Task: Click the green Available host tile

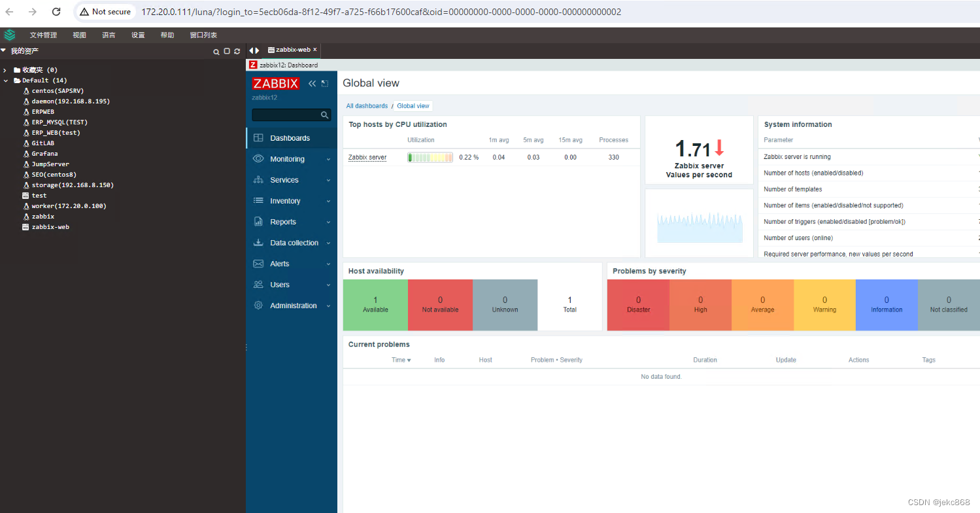Action: [x=375, y=305]
